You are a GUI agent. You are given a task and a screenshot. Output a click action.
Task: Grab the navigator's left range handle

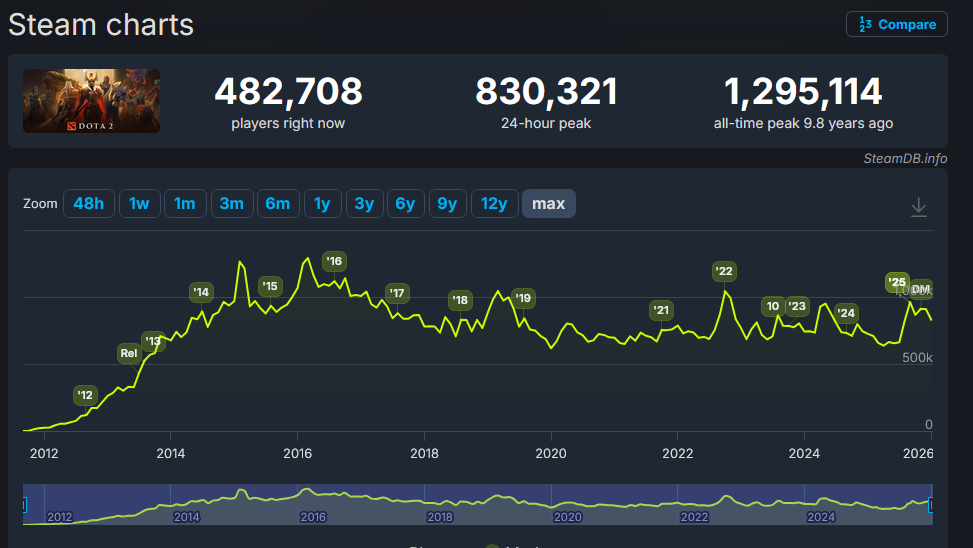pyautogui.click(x=24, y=505)
